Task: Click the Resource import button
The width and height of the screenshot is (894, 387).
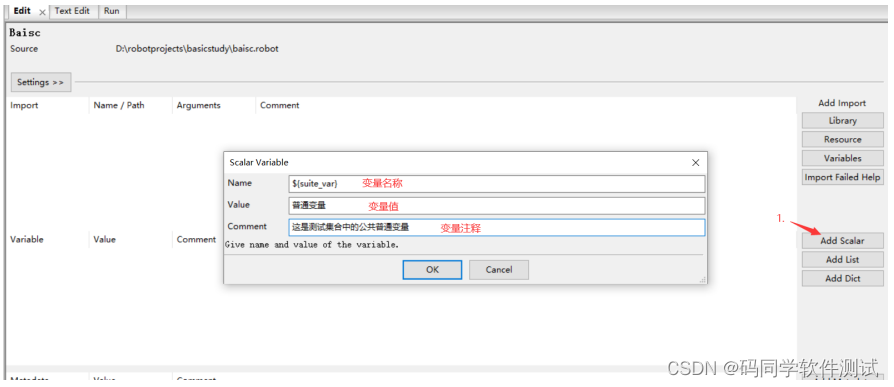Action: coord(842,140)
